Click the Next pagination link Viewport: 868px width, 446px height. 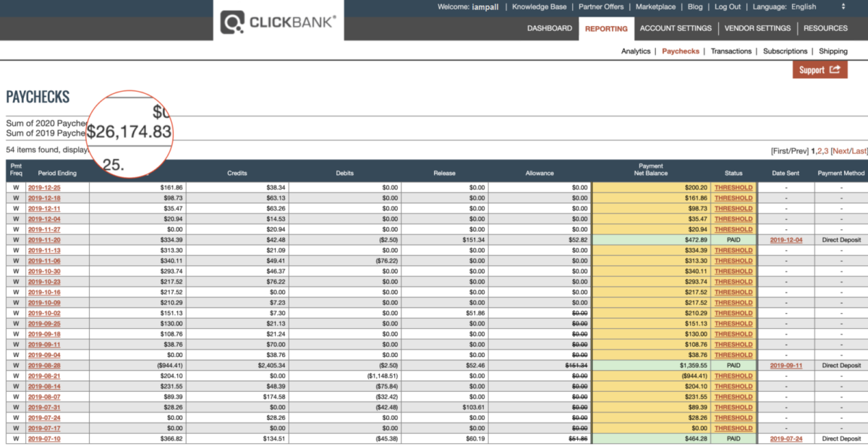pyautogui.click(x=841, y=150)
